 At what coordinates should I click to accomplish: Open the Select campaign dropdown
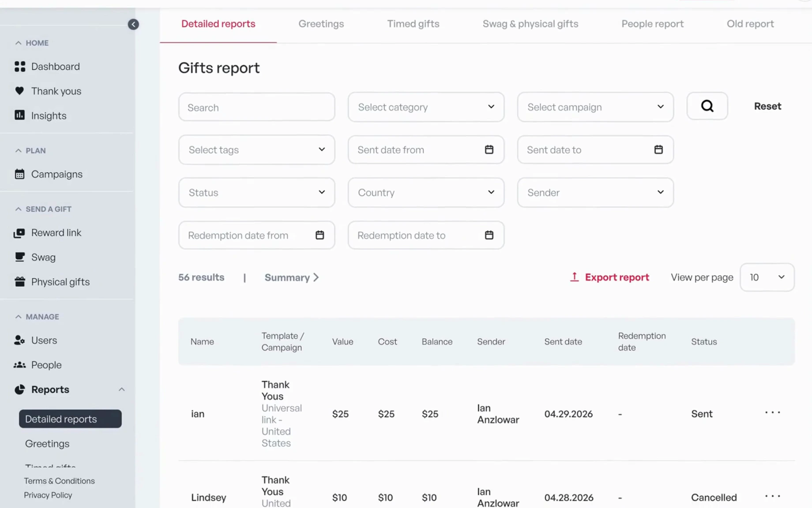point(595,107)
